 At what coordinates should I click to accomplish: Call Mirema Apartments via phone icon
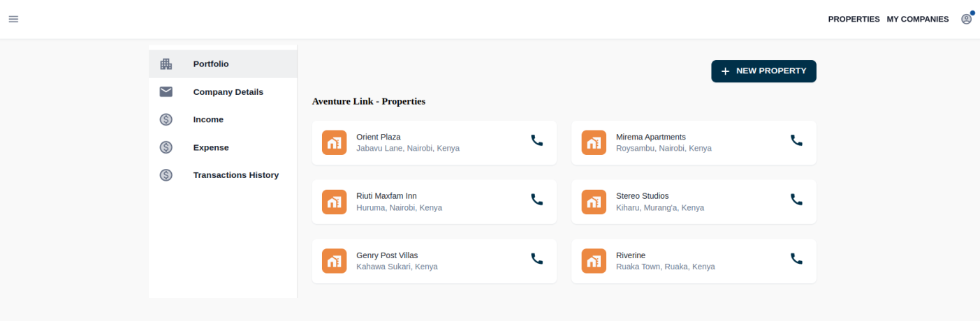[x=796, y=140]
